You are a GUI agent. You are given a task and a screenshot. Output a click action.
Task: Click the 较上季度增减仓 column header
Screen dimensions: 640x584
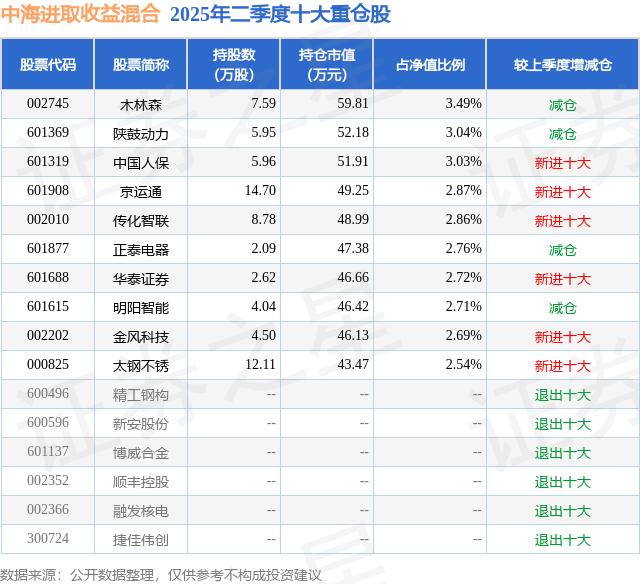(x=563, y=64)
